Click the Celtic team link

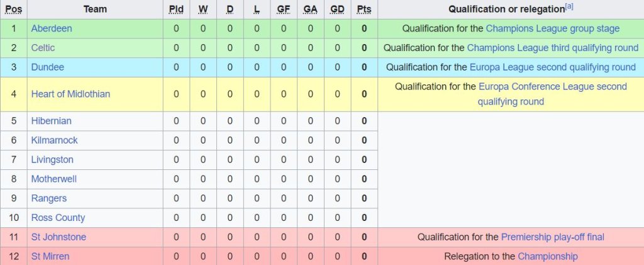[43, 48]
